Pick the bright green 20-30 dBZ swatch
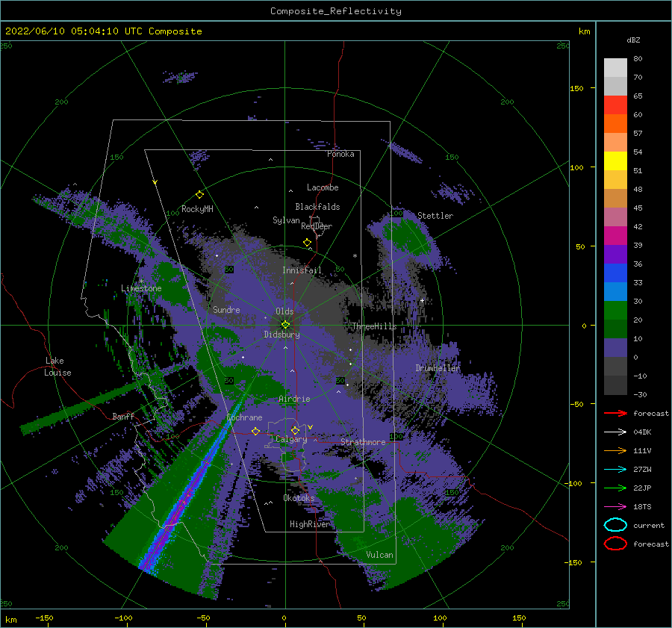Screen dimensions: 672x628 615,311
